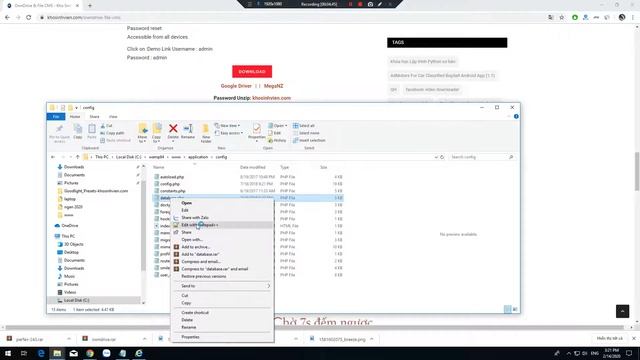Expand address bar history dropdown arrow
The height and width of the screenshot is (360, 640).
(x=436, y=157)
